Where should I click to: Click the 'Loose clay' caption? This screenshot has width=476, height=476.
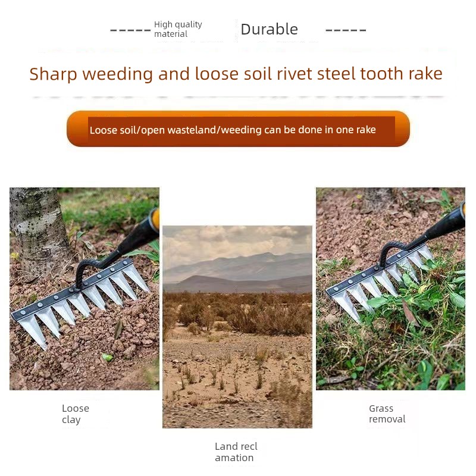(x=76, y=414)
